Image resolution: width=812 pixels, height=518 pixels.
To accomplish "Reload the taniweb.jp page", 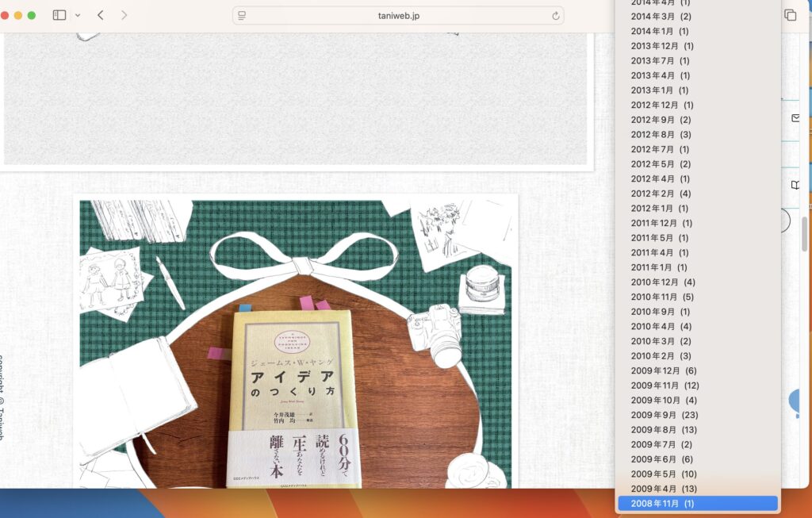I will tap(556, 16).
